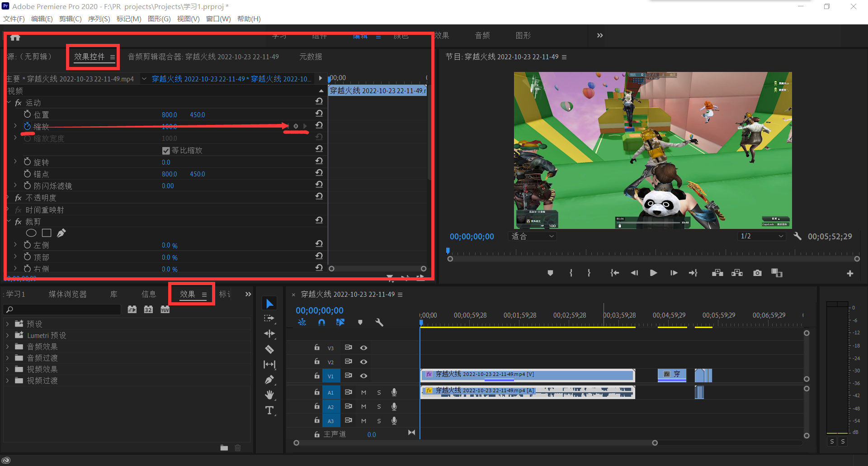This screenshot has height=466, width=868.
Task: Export frame with camera icon
Action: pos(757,273)
